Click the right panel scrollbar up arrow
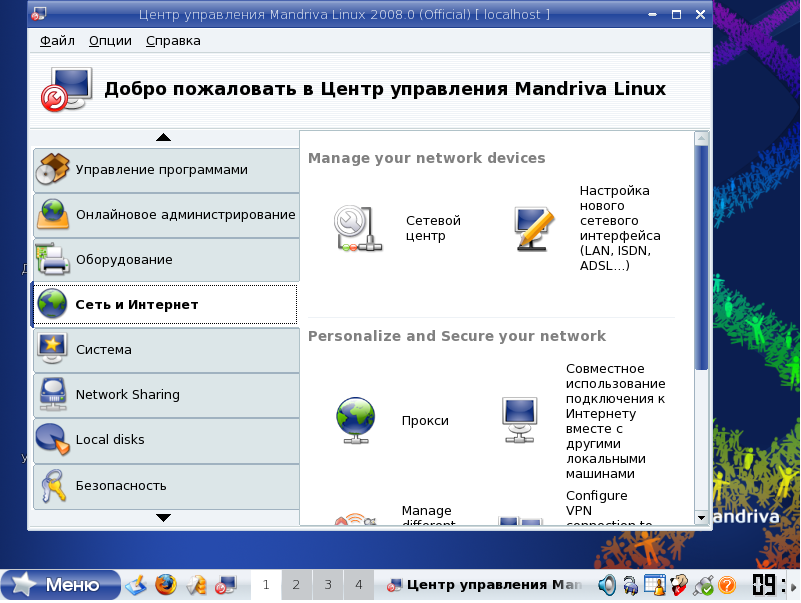 701,138
